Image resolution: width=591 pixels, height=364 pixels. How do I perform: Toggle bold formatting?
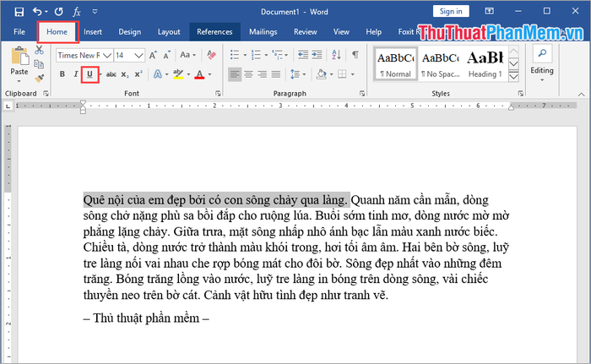(x=62, y=74)
